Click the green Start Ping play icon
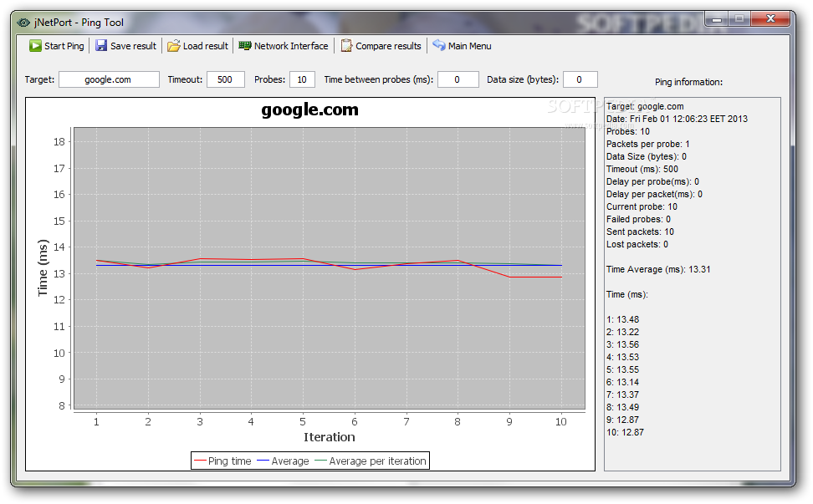 click(35, 46)
